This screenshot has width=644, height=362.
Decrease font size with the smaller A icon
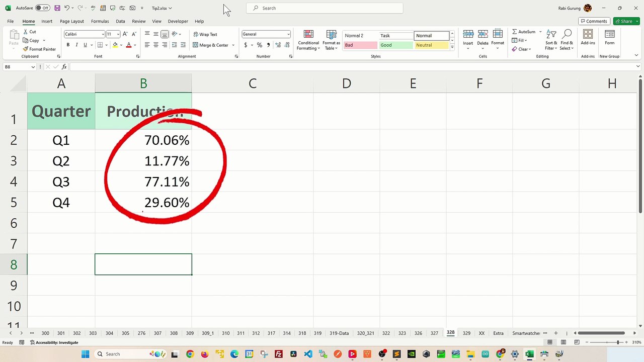click(x=133, y=34)
